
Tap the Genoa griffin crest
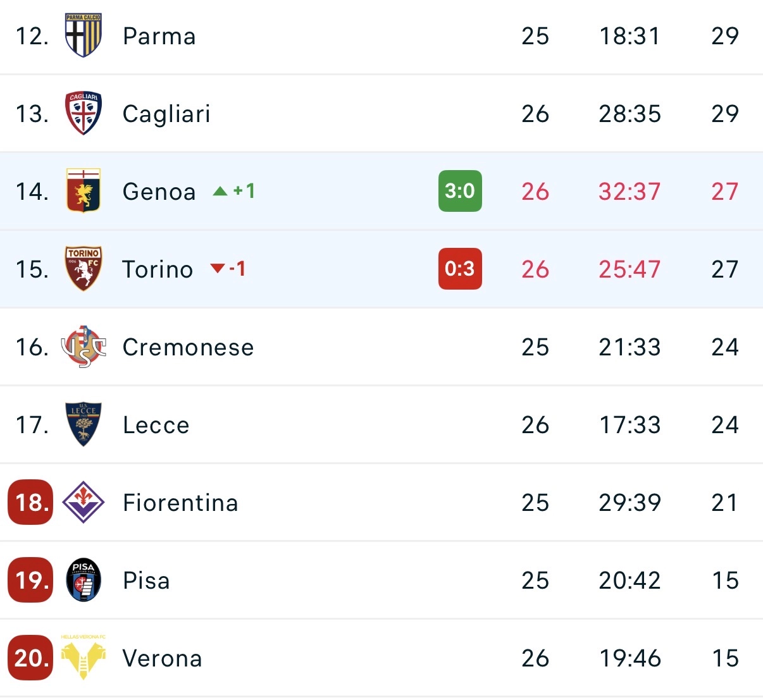pos(83,190)
